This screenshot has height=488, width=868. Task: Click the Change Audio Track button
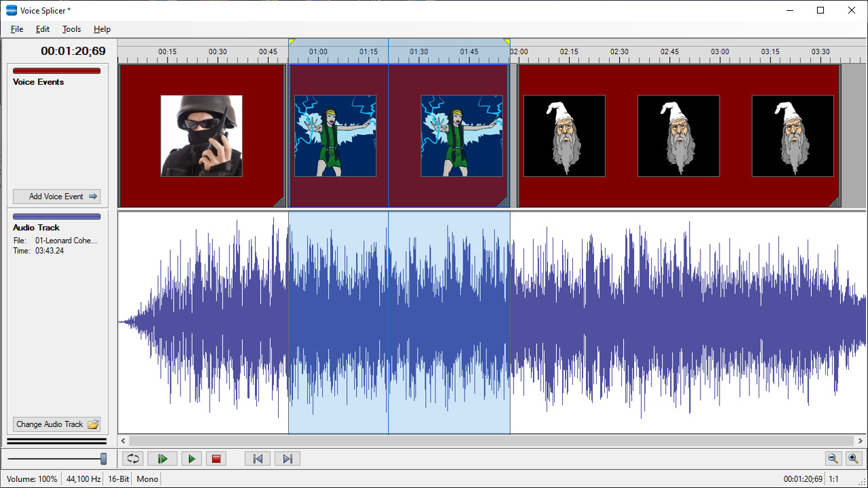[x=56, y=424]
